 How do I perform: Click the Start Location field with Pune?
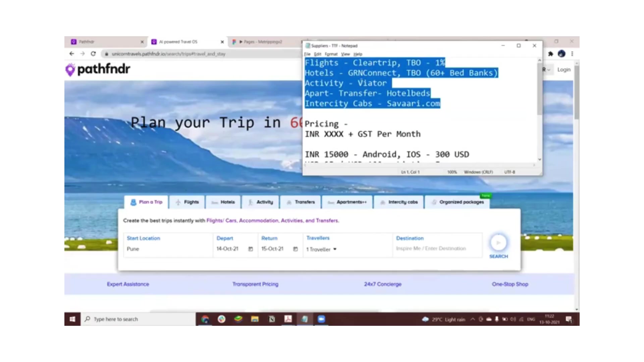pyautogui.click(x=168, y=245)
